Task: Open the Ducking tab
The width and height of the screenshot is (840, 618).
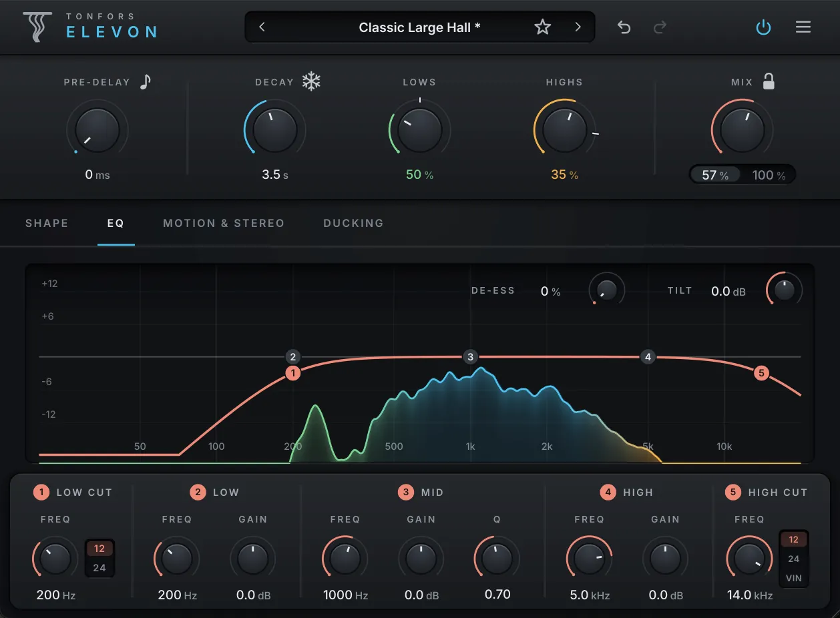Action: tap(353, 223)
